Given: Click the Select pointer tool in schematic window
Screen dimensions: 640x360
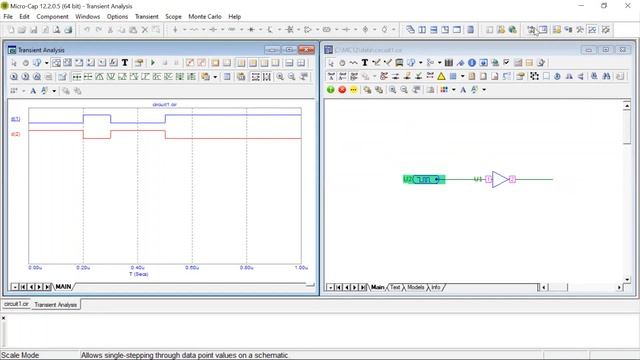Looking at the screenshot, I should click(x=331, y=63).
